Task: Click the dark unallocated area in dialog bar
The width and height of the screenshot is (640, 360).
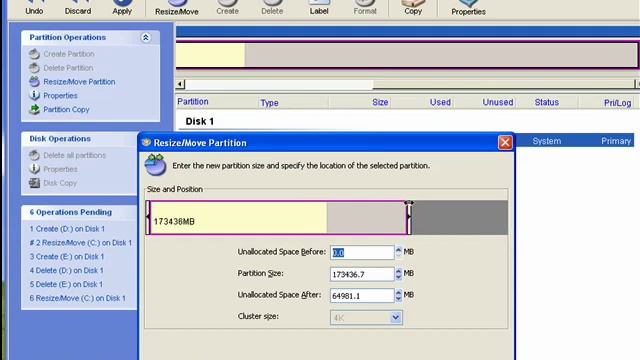Action: click(x=460, y=218)
